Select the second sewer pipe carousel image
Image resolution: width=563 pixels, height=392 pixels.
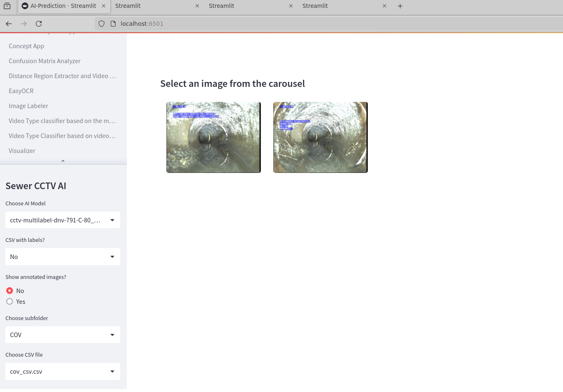click(x=320, y=137)
